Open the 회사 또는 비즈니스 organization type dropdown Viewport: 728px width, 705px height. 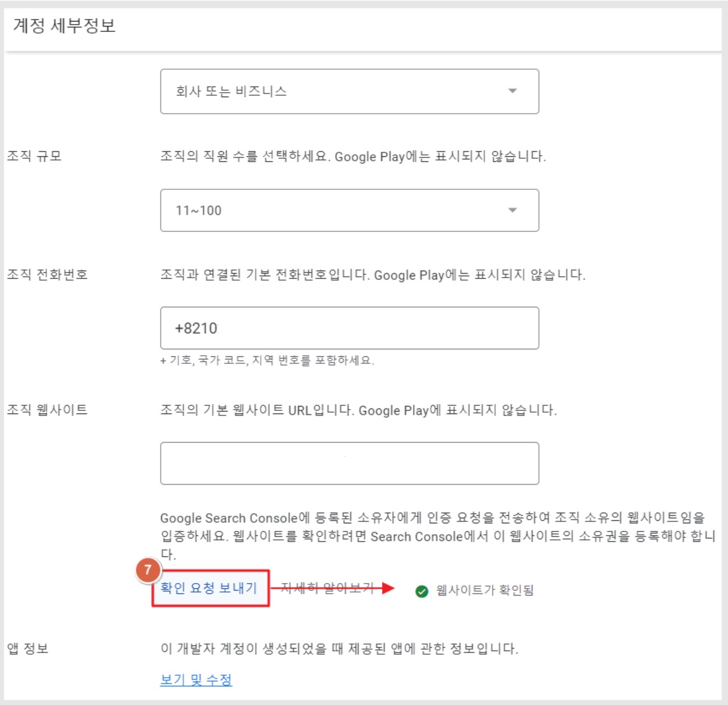(x=349, y=91)
